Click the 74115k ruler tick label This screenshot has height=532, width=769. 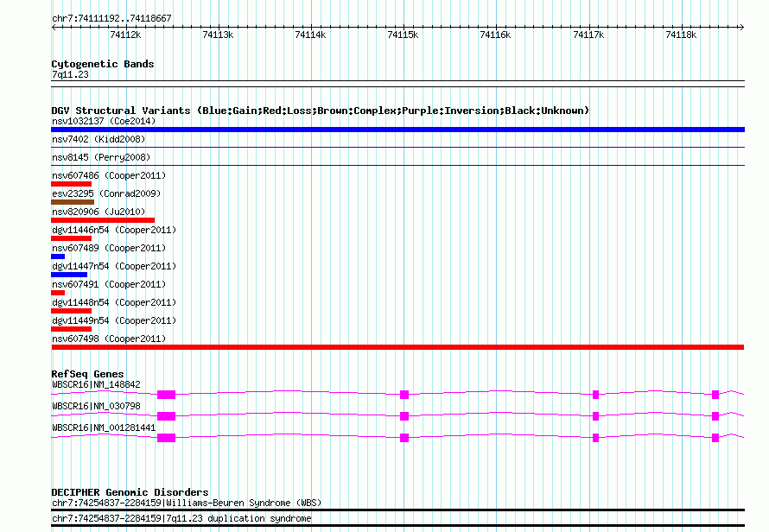403,35
